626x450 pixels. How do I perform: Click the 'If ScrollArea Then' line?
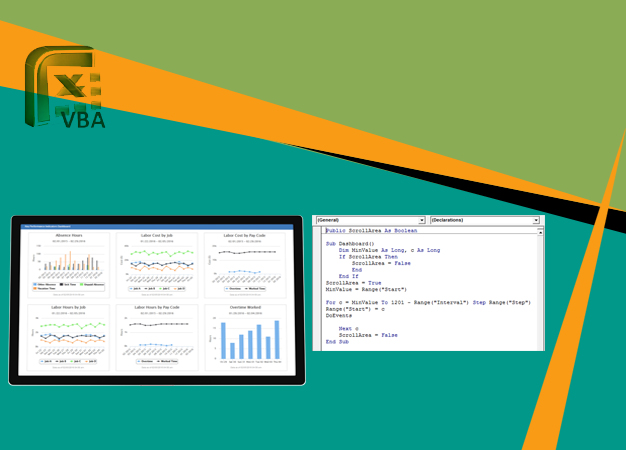click(368, 257)
